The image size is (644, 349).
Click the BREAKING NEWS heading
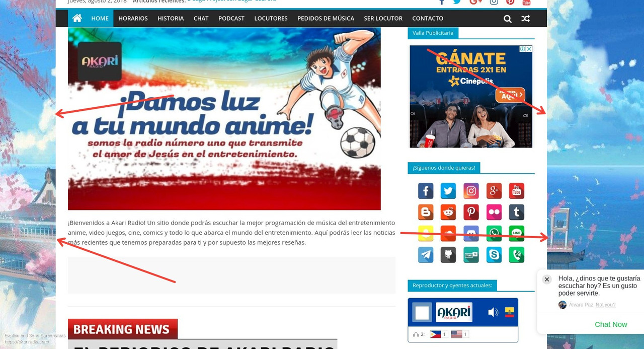point(122,329)
